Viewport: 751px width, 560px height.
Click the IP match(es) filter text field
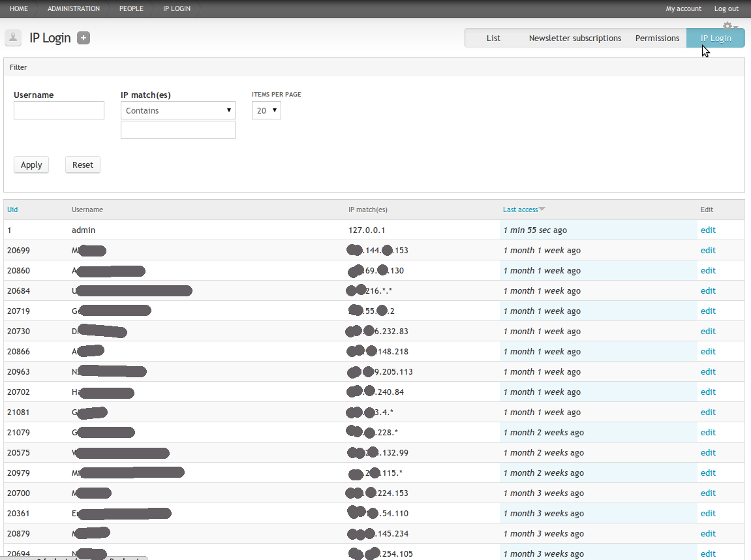(177, 130)
